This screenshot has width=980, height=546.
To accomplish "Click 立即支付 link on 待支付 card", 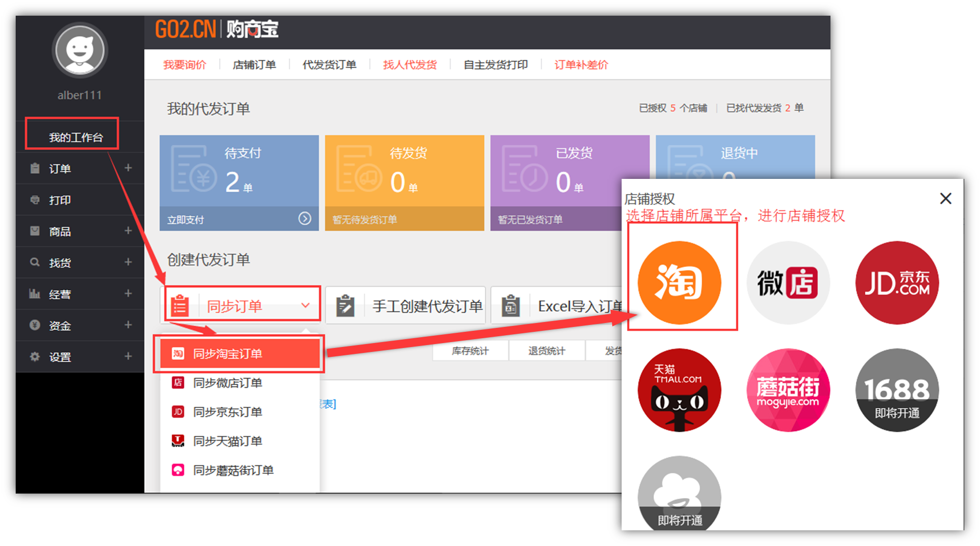I will click(x=185, y=220).
